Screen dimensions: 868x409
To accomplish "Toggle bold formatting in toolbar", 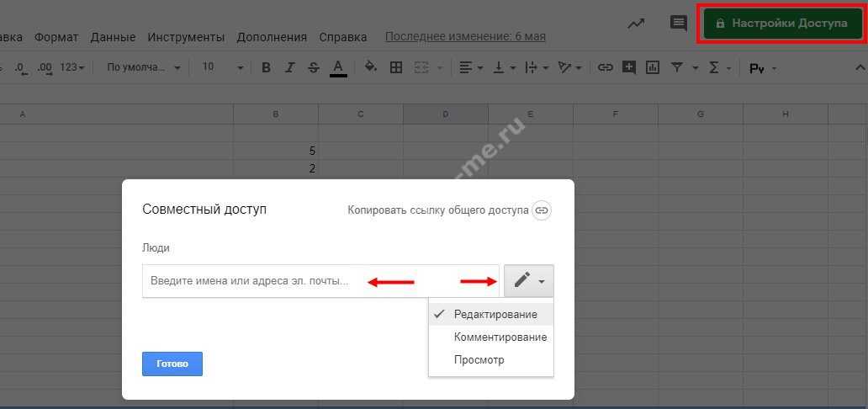I will pyautogui.click(x=266, y=67).
